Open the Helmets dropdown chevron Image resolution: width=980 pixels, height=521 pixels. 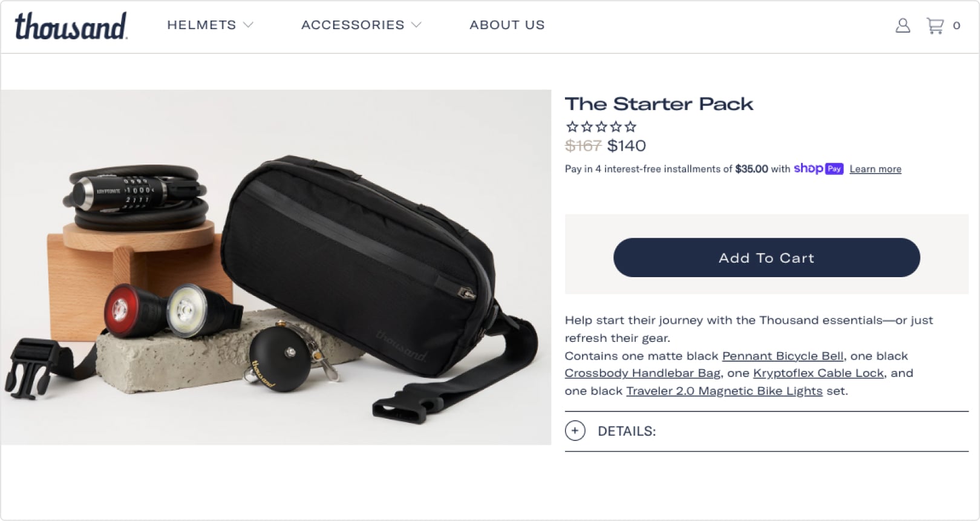tap(248, 25)
